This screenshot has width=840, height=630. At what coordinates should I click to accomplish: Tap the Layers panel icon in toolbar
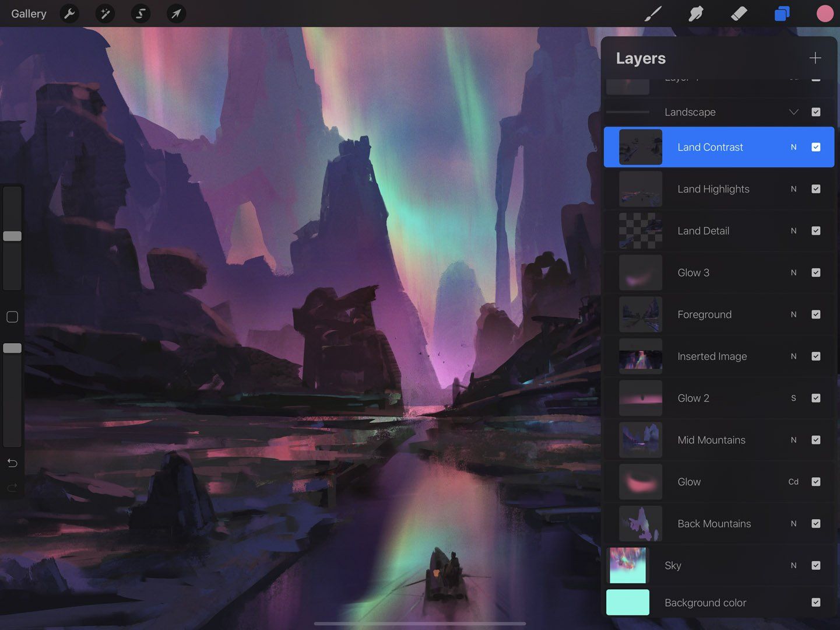[782, 13]
